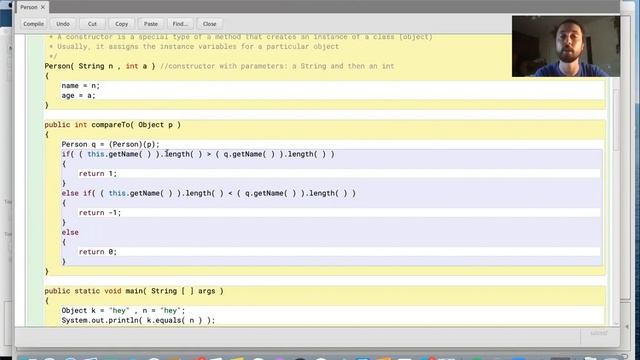Place cursor on the "name = n;" line
640x360 pixels.
click(80, 86)
